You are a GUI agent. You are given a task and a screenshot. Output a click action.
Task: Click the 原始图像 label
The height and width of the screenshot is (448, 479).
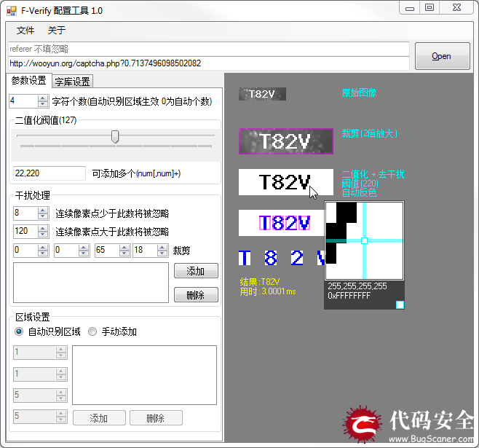359,93
